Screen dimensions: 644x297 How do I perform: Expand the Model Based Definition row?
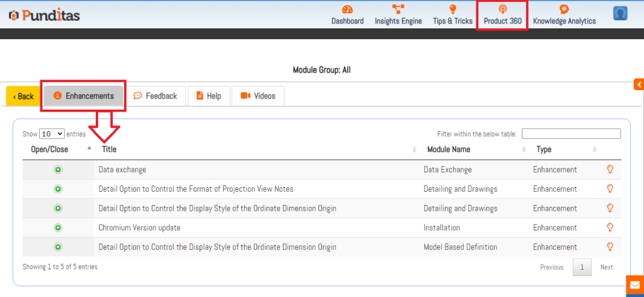[x=58, y=247]
